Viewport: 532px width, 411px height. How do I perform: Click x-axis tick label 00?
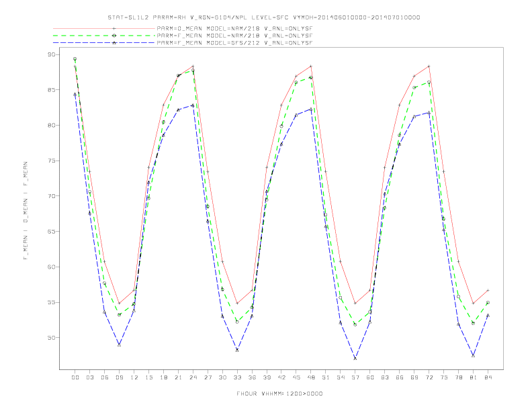click(x=75, y=377)
